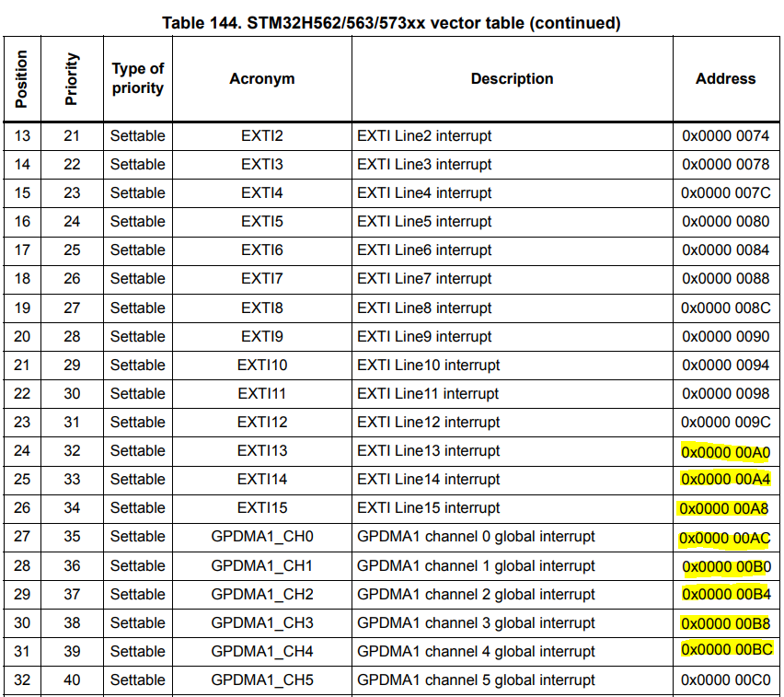Click address '0x0000 0078'

click(725, 164)
